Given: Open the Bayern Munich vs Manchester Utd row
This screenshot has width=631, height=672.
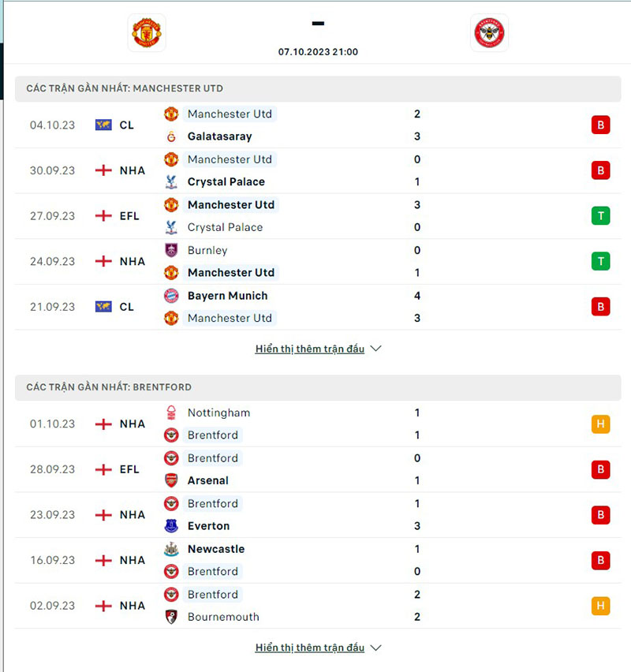Looking at the screenshot, I should pyautogui.click(x=315, y=307).
